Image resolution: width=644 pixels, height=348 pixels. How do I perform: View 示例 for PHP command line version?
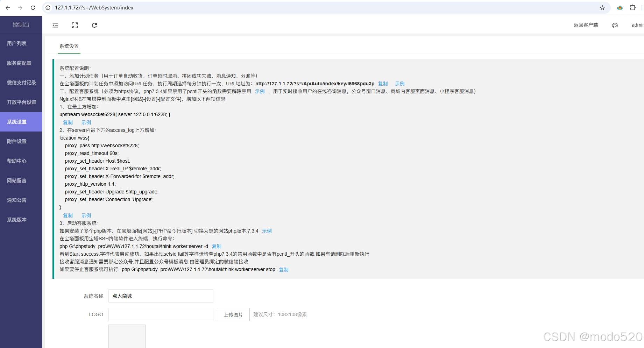[267, 231]
